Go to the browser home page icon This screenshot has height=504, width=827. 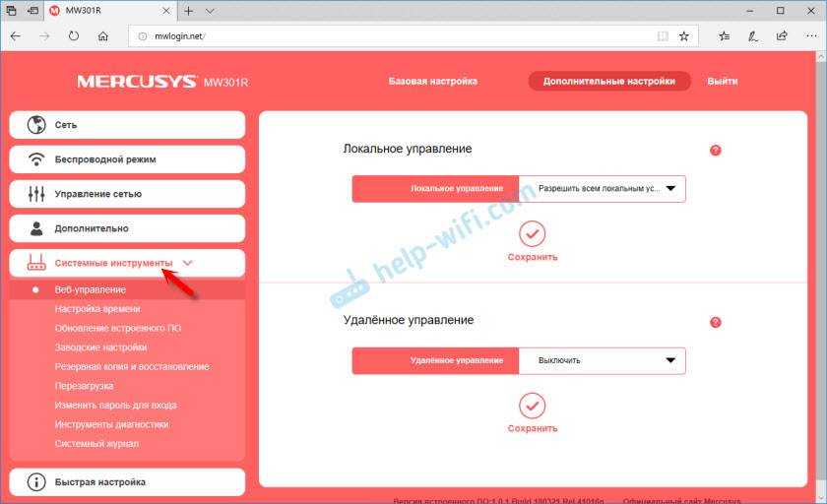click(x=103, y=35)
